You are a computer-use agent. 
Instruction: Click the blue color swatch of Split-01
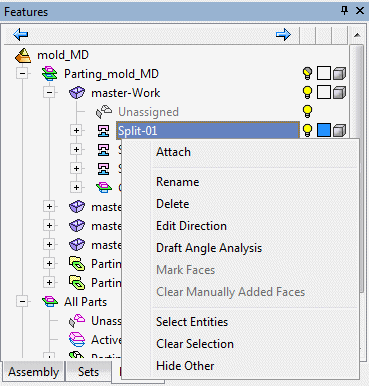click(x=324, y=130)
